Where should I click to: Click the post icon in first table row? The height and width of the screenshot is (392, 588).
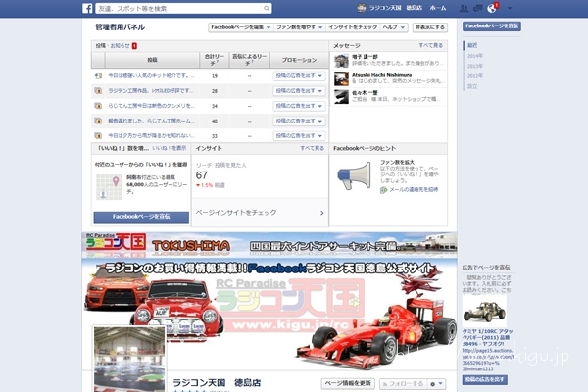click(98, 75)
